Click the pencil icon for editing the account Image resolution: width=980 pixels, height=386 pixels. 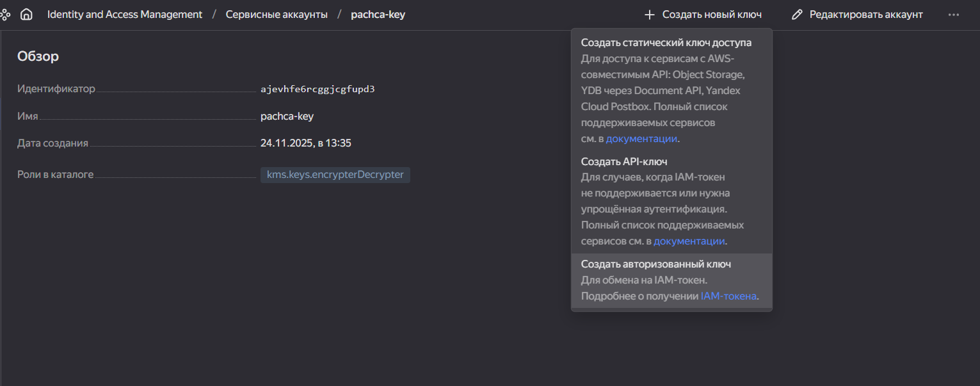(797, 14)
